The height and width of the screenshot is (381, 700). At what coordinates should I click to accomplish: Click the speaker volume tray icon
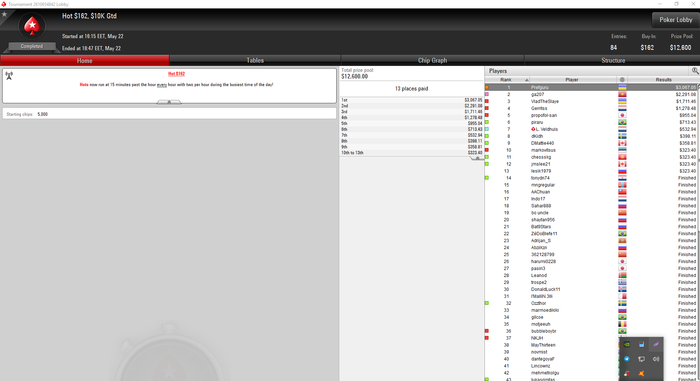click(656, 359)
